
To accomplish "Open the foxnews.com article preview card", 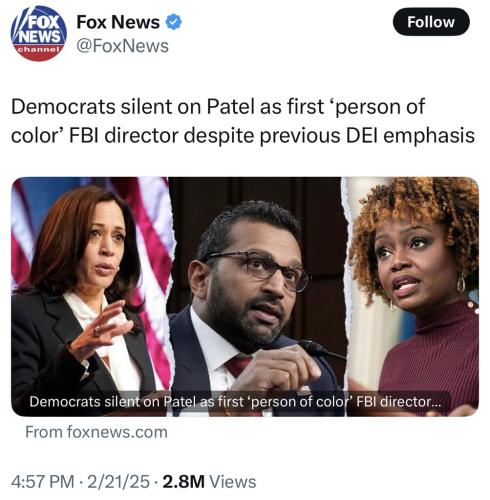I will 245,296.
